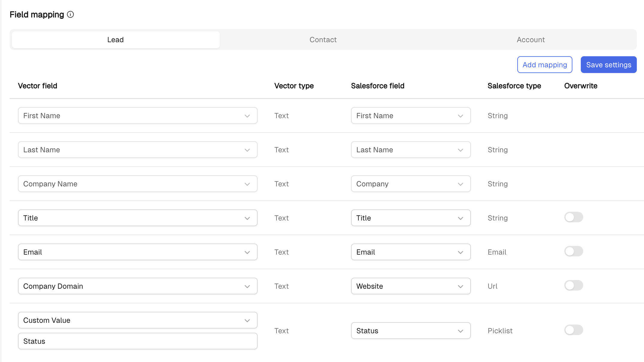Click the Save settings button

pyautogui.click(x=608, y=65)
